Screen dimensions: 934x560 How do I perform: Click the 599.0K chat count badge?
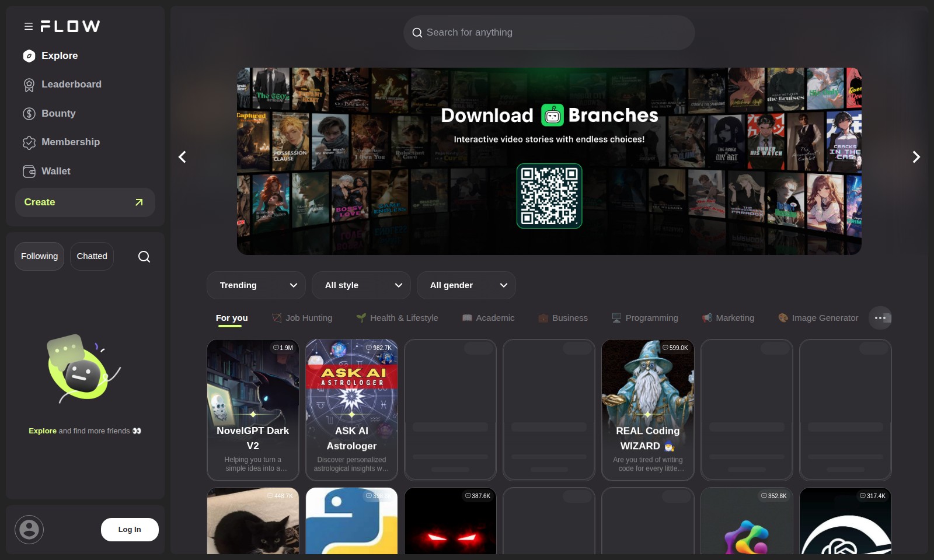675,348
